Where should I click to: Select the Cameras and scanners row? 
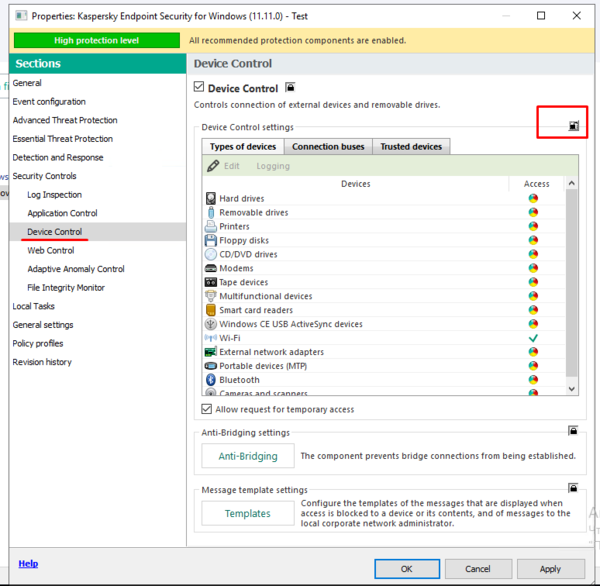click(385, 393)
